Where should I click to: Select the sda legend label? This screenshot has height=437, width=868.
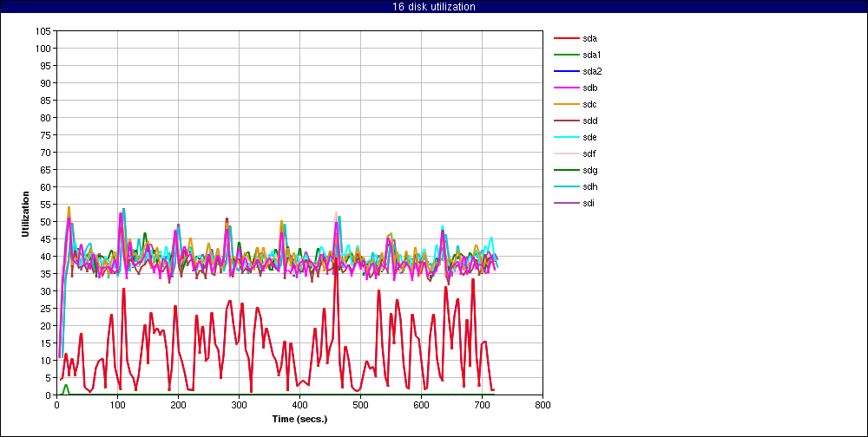click(x=589, y=39)
